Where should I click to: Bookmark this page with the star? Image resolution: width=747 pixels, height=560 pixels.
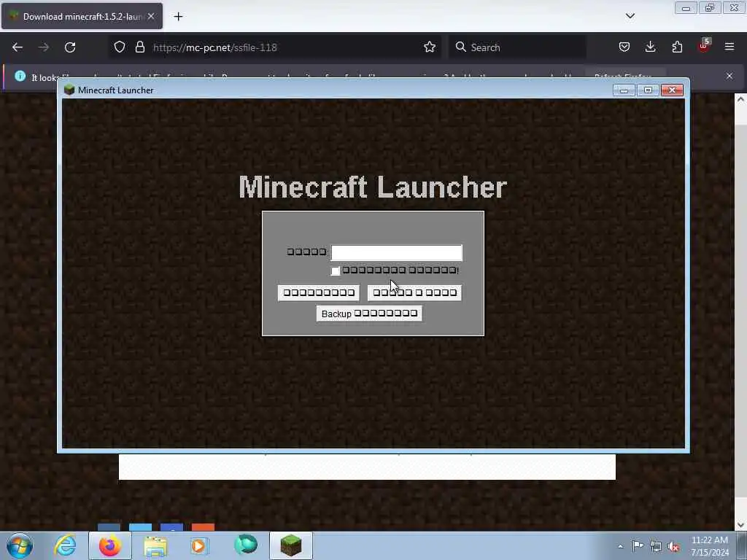pyautogui.click(x=429, y=47)
